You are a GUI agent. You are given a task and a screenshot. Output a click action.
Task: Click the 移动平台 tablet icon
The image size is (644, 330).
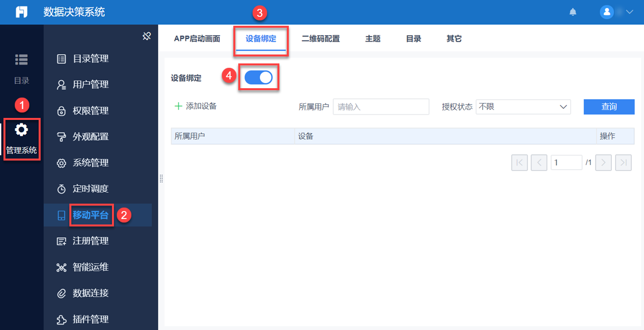pos(61,215)
